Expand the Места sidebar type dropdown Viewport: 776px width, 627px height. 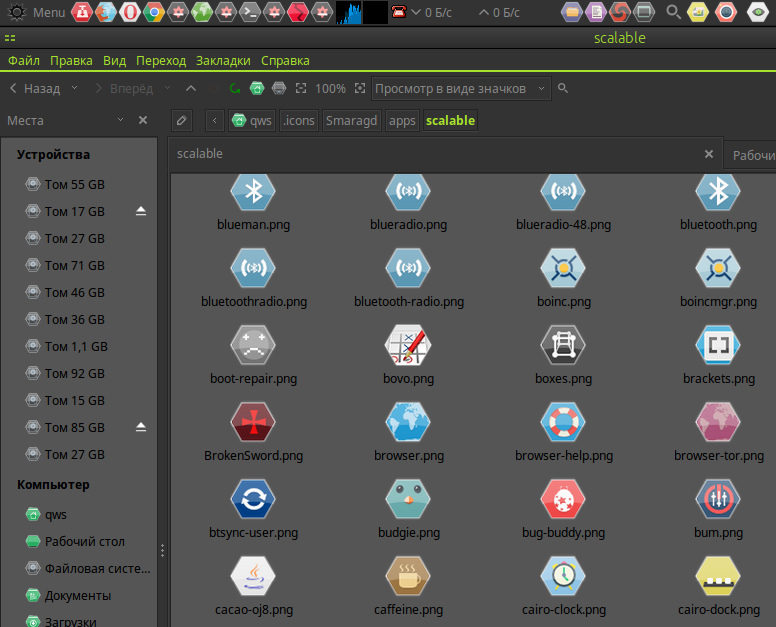pos(120,120)
